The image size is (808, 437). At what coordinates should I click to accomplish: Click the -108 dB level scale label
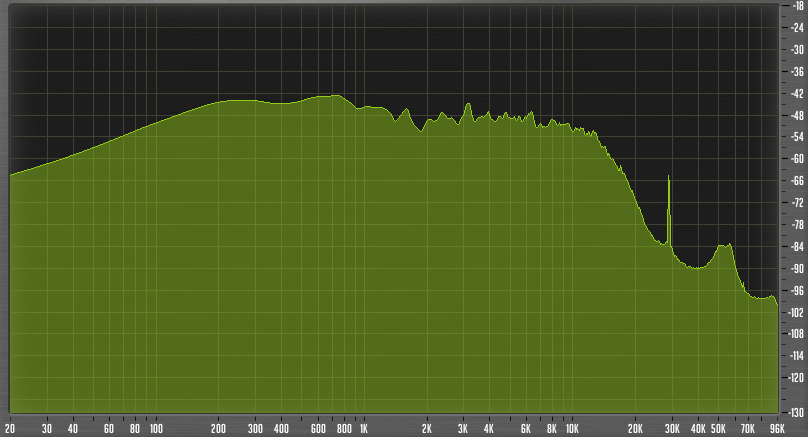tap(796, 334)
